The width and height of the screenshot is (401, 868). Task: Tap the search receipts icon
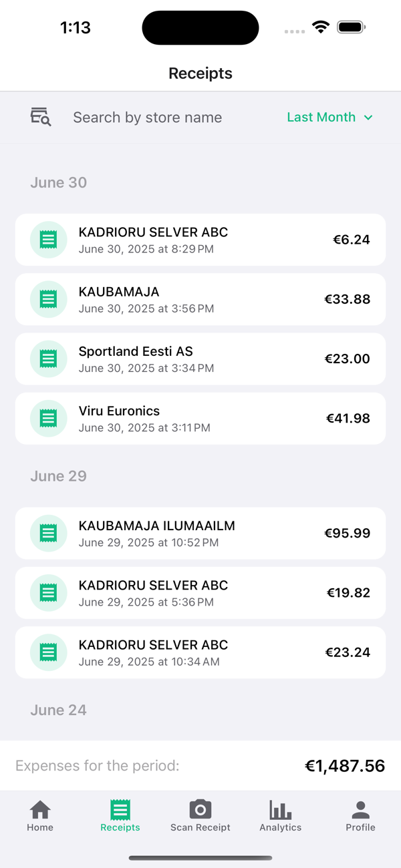coord(41,117)
